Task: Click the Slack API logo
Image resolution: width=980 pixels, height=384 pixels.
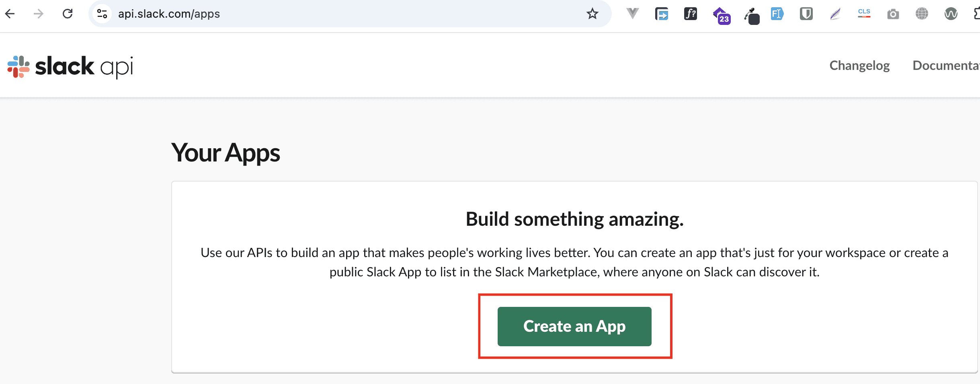Action: (70, 67)
